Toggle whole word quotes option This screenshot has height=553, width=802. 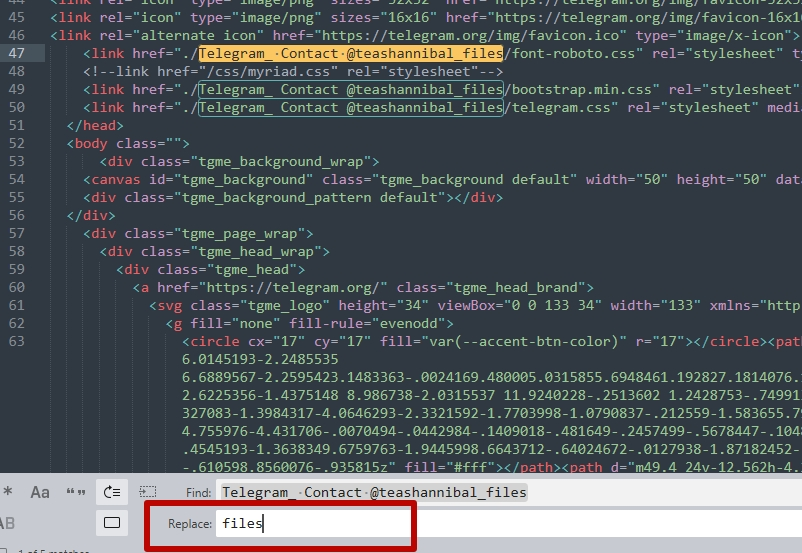coord(76,492)
